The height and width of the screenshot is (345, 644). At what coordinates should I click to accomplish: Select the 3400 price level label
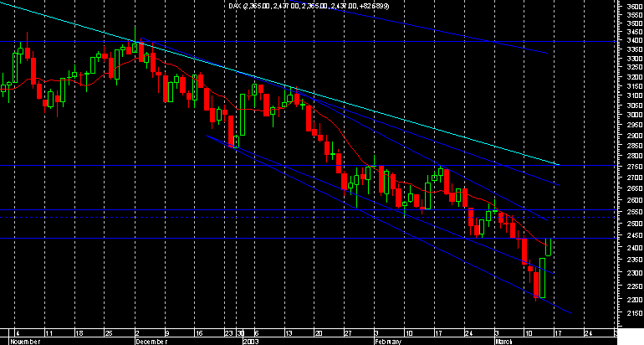tap(635, 40)
